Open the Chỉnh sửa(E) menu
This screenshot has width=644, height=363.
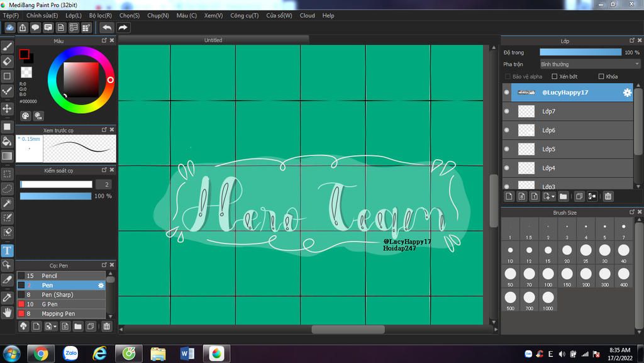click(x=42, y=16)
